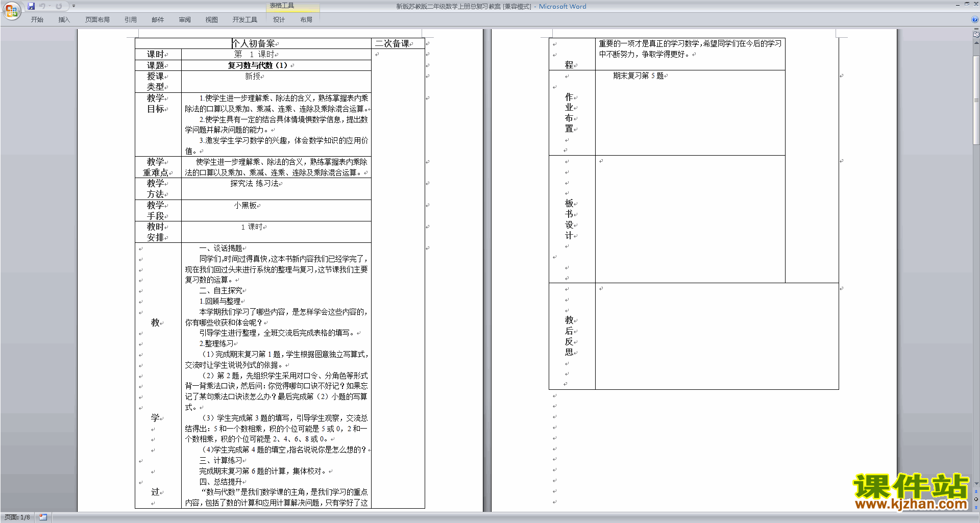This screenshot has height=523, width=980.
Task: Click the empty 板书设计 content cell
Action: (690, 219)
